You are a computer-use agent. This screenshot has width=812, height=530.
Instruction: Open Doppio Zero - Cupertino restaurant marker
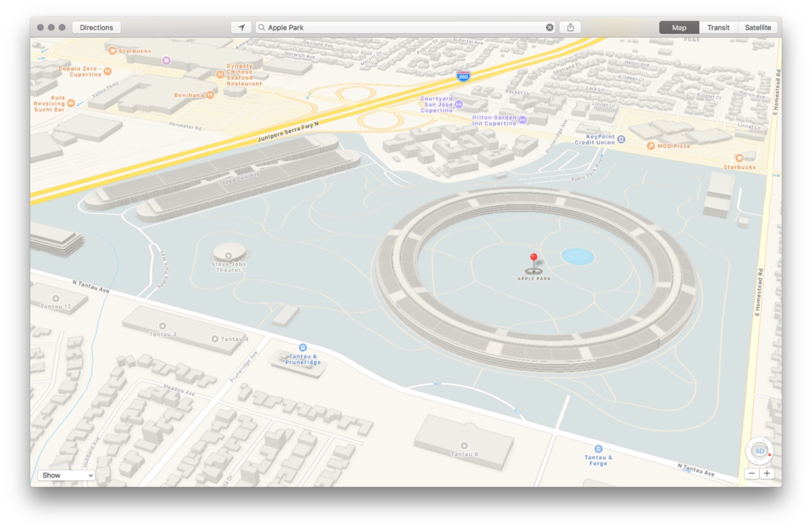108,70
